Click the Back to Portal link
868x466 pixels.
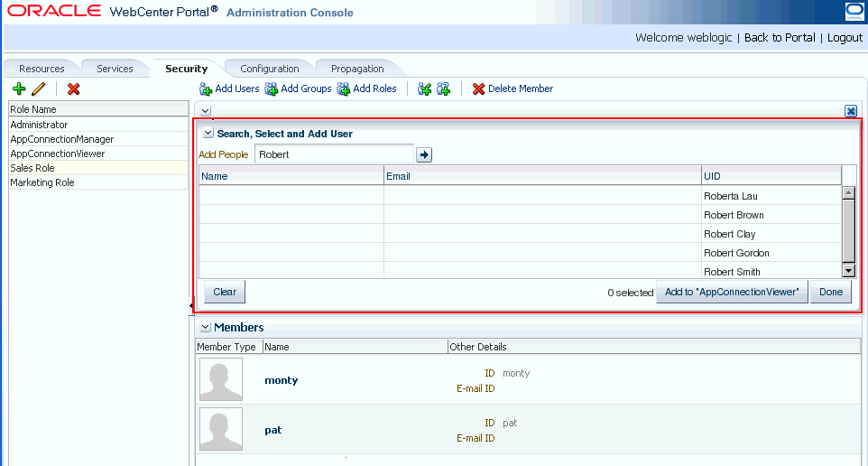coord(780,38)
